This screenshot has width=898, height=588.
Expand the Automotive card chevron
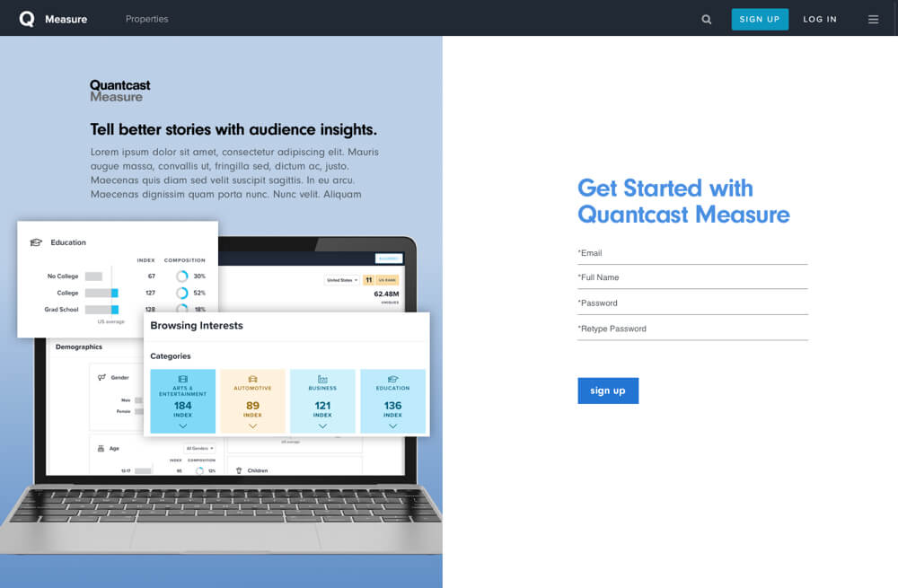point(252,426)
